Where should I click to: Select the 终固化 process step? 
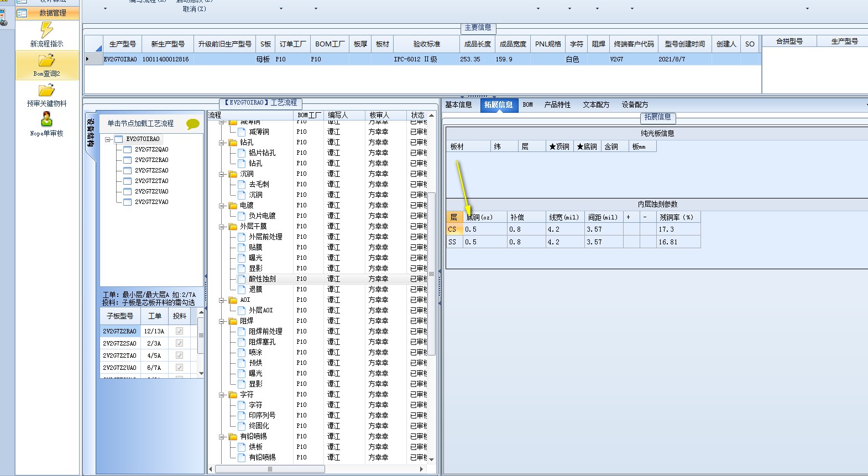click(259, 426)
